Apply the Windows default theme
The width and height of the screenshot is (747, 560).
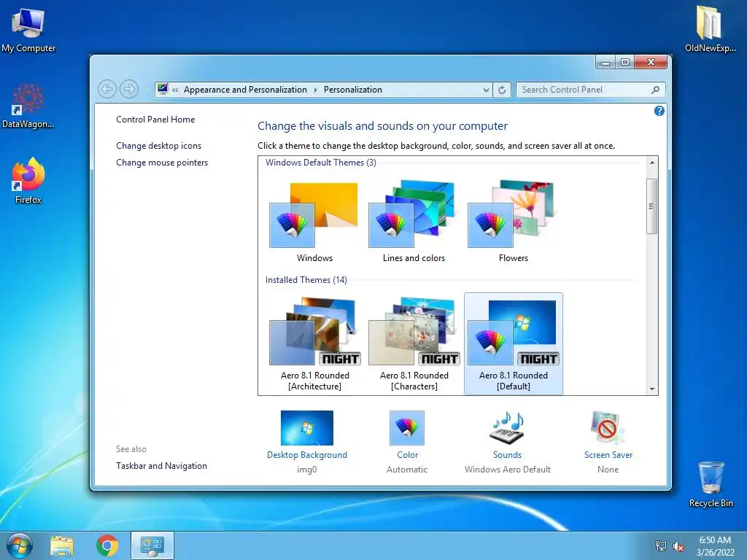coord(314,222)
